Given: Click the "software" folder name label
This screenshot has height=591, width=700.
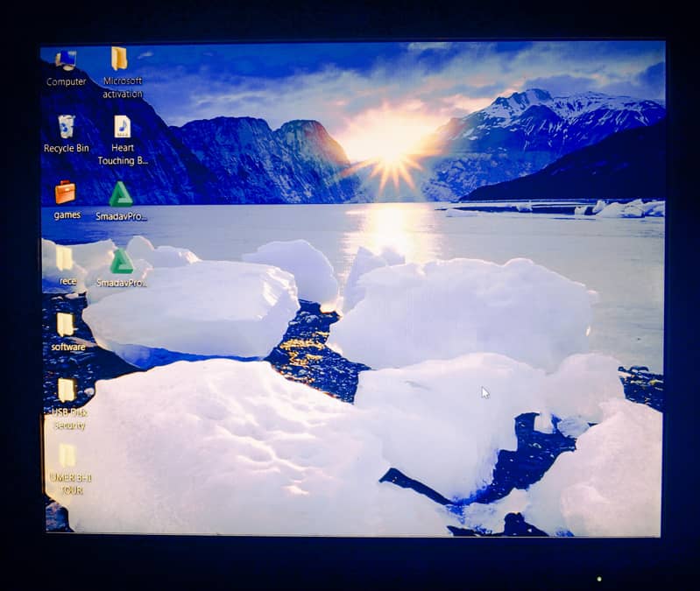Looking at the screenshot, I should click(x=68, y=348).
